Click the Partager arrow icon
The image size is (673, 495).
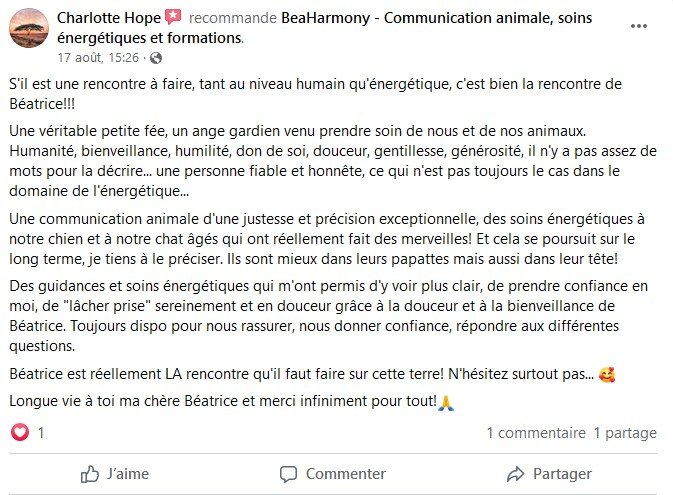(515, 474)
